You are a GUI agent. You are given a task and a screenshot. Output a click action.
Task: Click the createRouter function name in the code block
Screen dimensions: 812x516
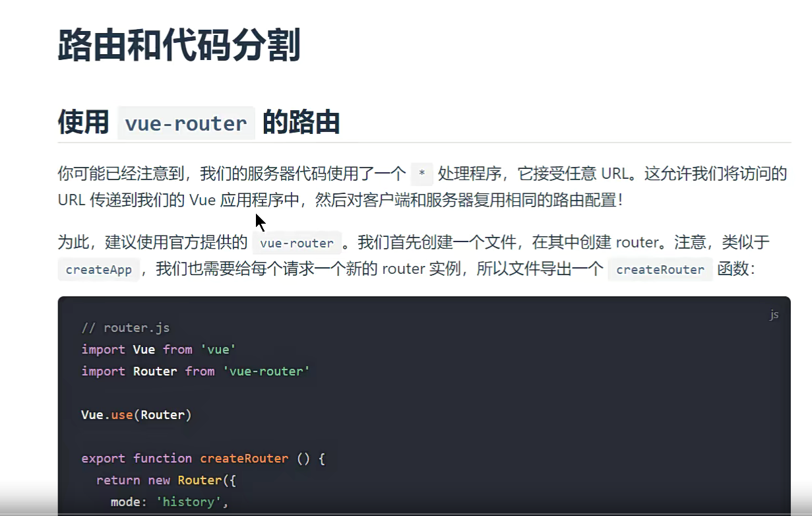(x=244, y=459)
